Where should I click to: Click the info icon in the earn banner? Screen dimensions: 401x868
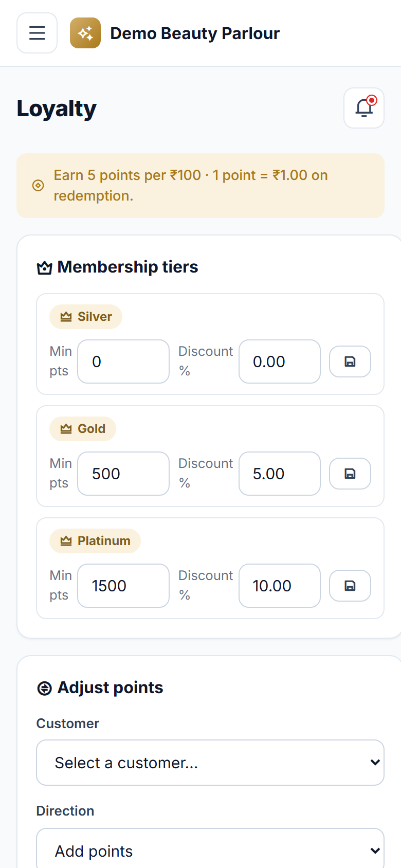38,186
